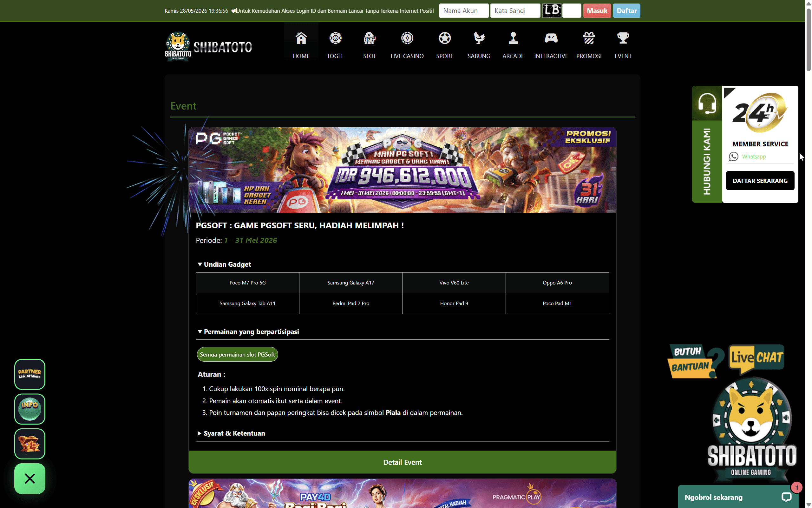This screenshot has width=812, height=508.
Task: Click the date and time text in top bar
Action: click(x=196, y=11)
